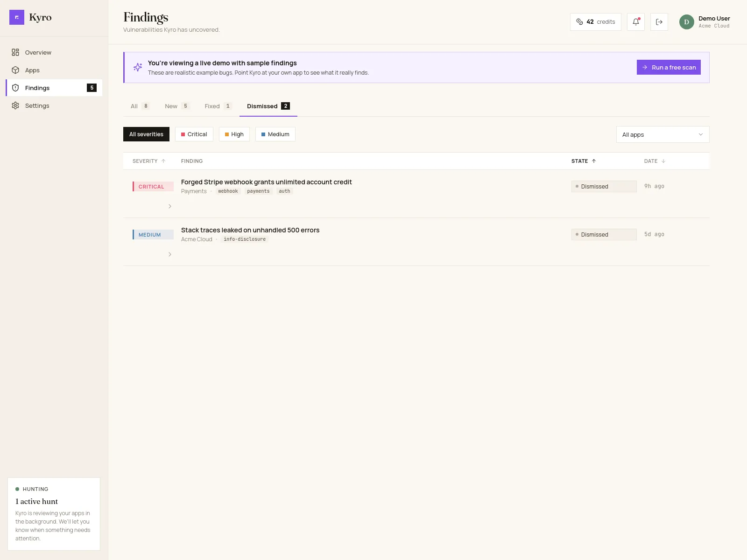
Task: Click the auth tag
Action: (x=284, y=191)
